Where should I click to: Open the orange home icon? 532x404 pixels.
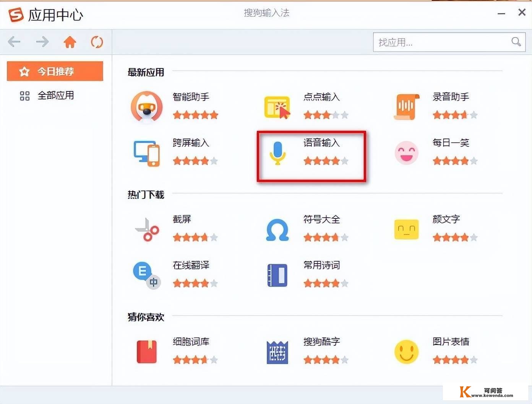point(70,42)
